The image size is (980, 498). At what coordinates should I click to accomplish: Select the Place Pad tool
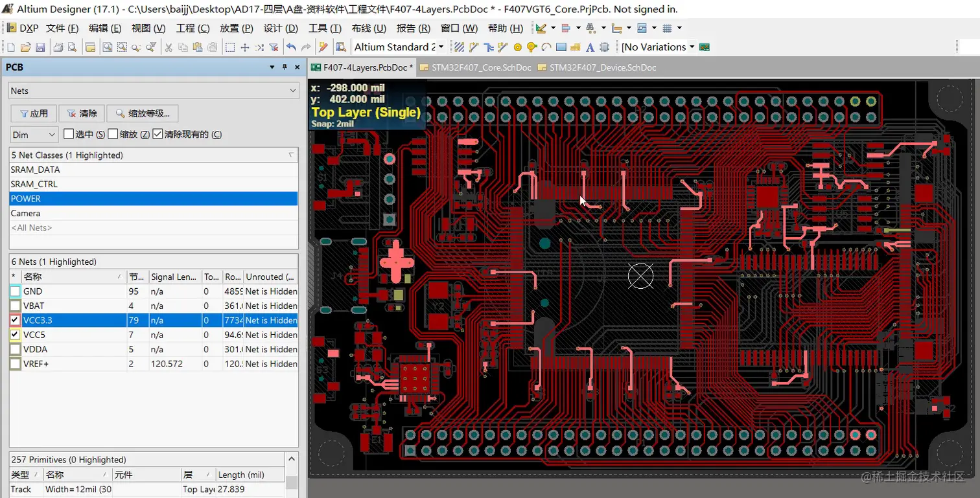tap(517, 47)
